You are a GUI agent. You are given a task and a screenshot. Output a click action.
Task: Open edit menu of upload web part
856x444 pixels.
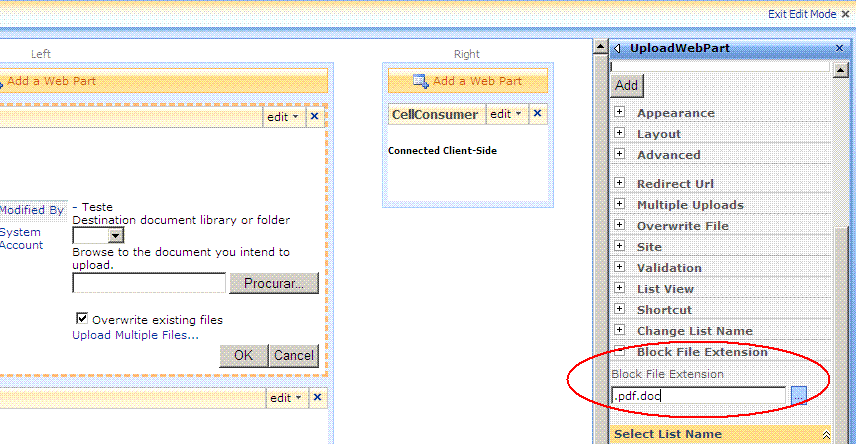click(283, 117)
